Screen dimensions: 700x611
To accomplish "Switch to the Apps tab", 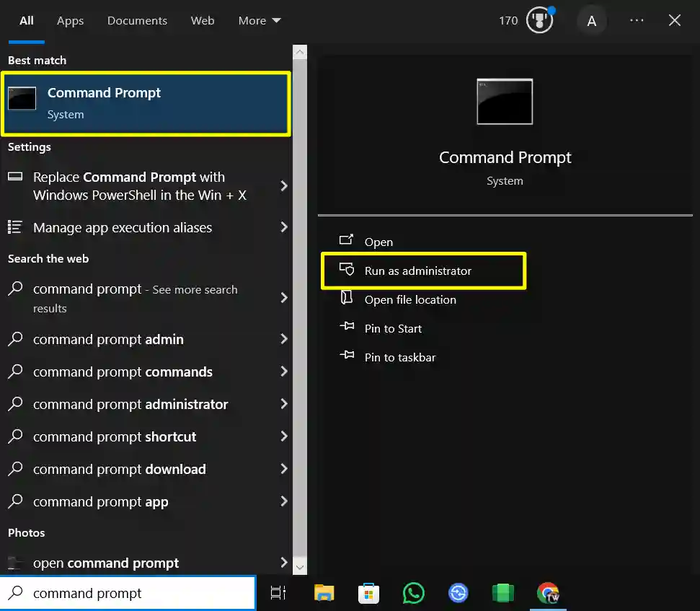I will (70, 20).
